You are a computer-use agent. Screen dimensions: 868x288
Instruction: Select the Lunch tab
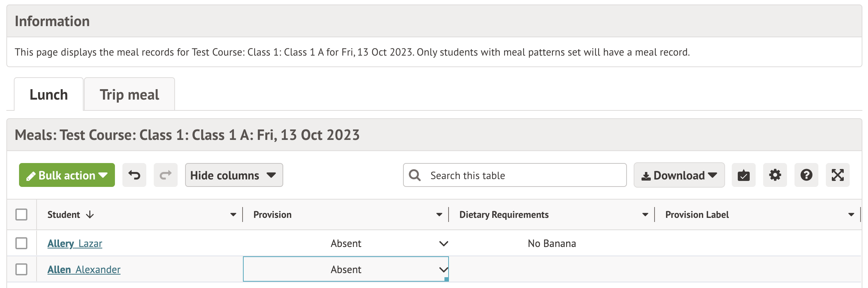pyautogui.click(x=49, y=95)
